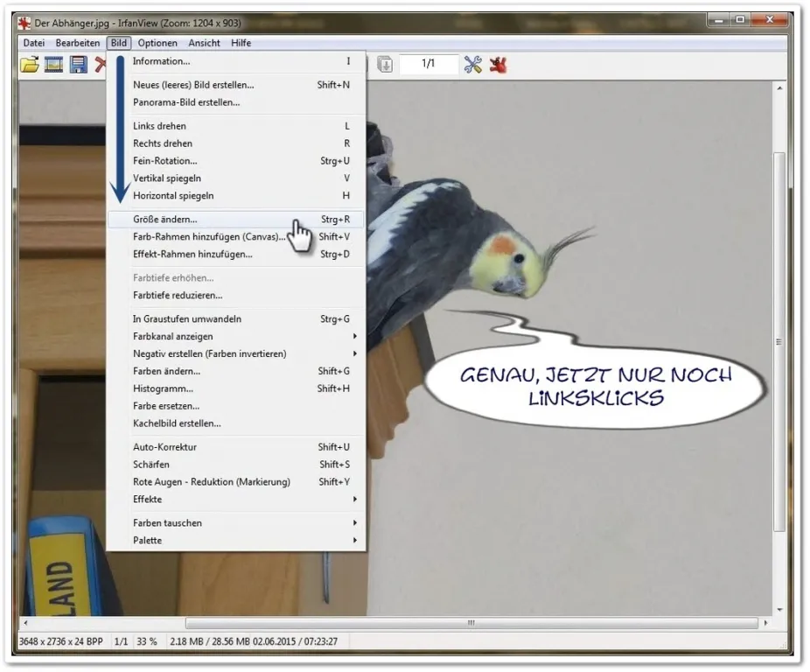Open the Slideshow toolbar icon

[x=53, y=65]
